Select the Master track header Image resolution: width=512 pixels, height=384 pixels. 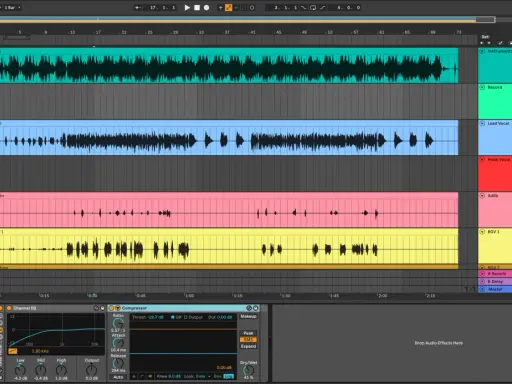click(x=495, y=289)
